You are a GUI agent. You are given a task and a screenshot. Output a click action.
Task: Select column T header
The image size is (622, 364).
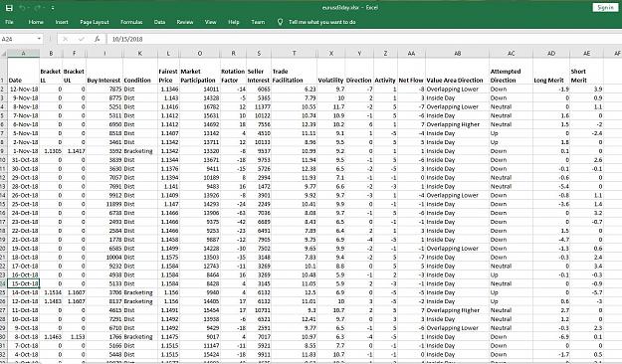tap(294, 53)
